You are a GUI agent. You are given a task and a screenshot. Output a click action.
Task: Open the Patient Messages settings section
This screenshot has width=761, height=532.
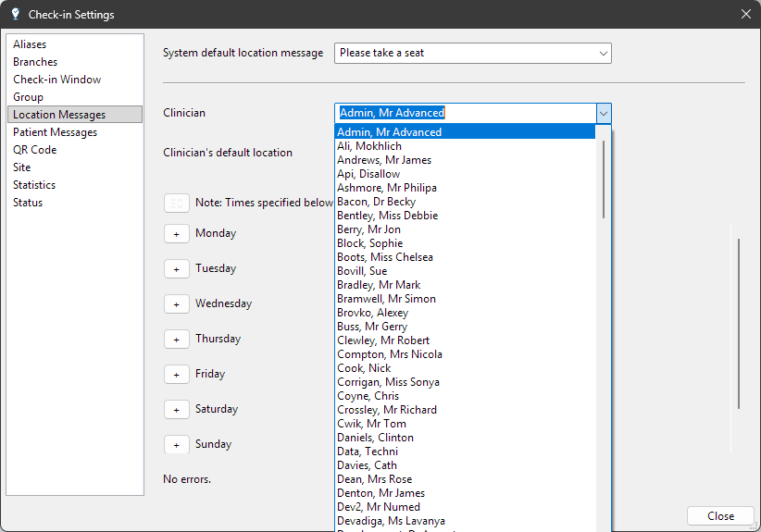55,132
